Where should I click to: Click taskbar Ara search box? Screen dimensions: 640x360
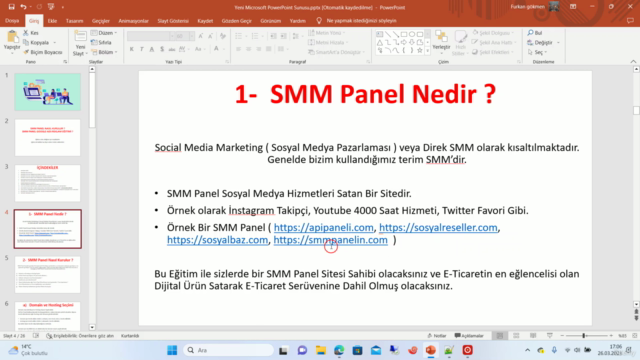pos(229,350)
